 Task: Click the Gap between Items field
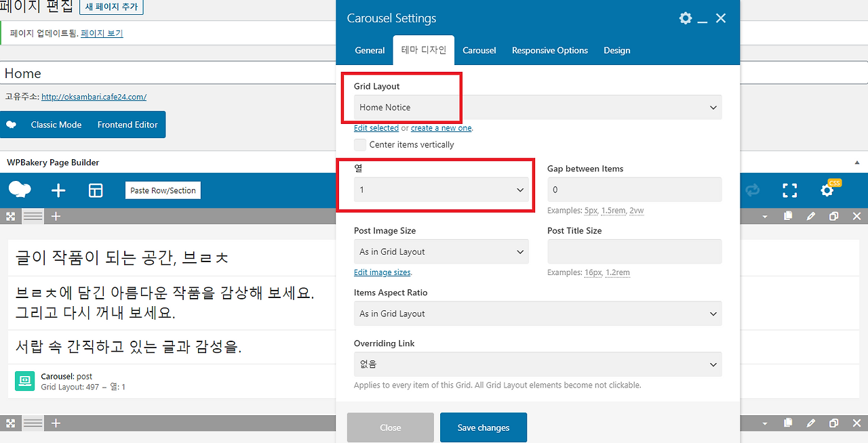[635, 190]
